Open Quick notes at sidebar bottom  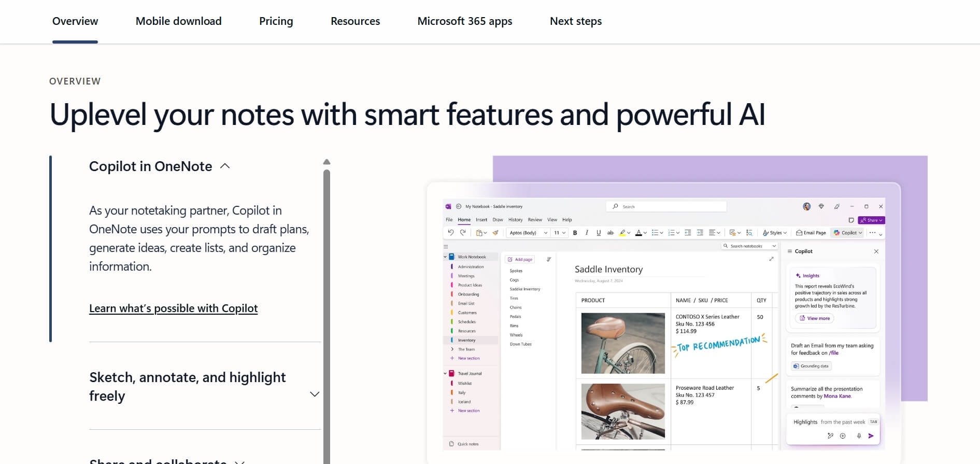tap(464, 444)
